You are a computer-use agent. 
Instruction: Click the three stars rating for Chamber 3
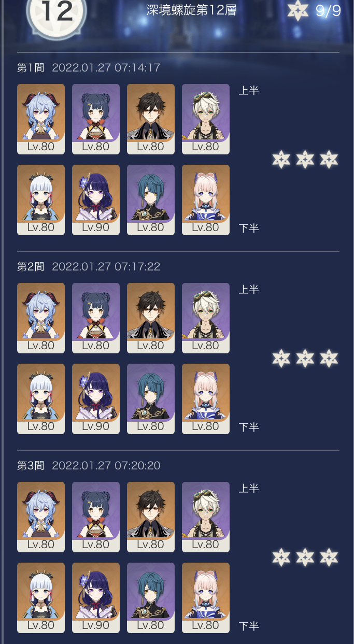[305, 557]
